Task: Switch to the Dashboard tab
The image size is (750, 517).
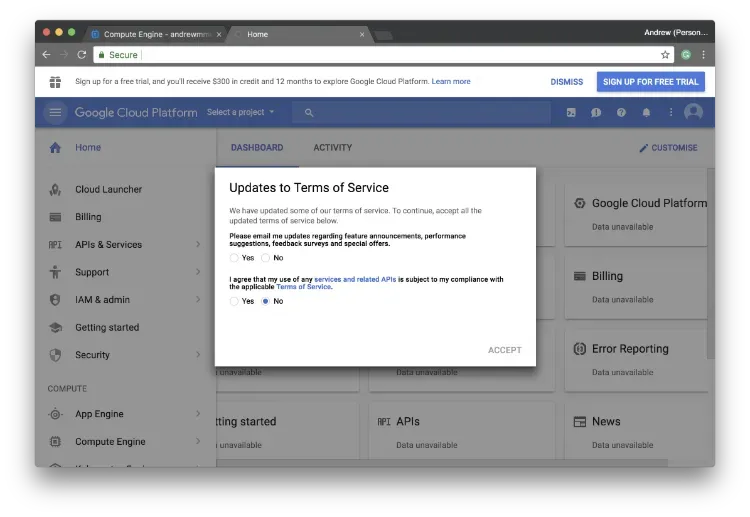Action: click(257, 148)
